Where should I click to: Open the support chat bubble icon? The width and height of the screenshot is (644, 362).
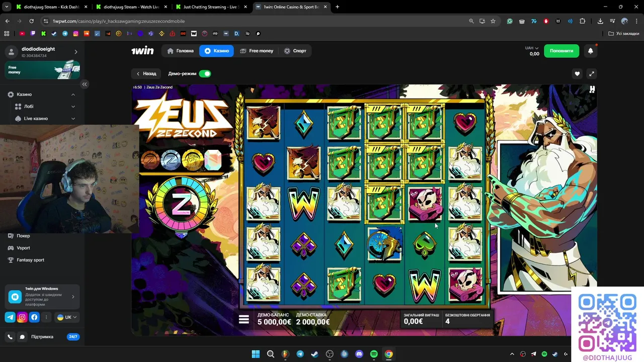click(22, 337)
